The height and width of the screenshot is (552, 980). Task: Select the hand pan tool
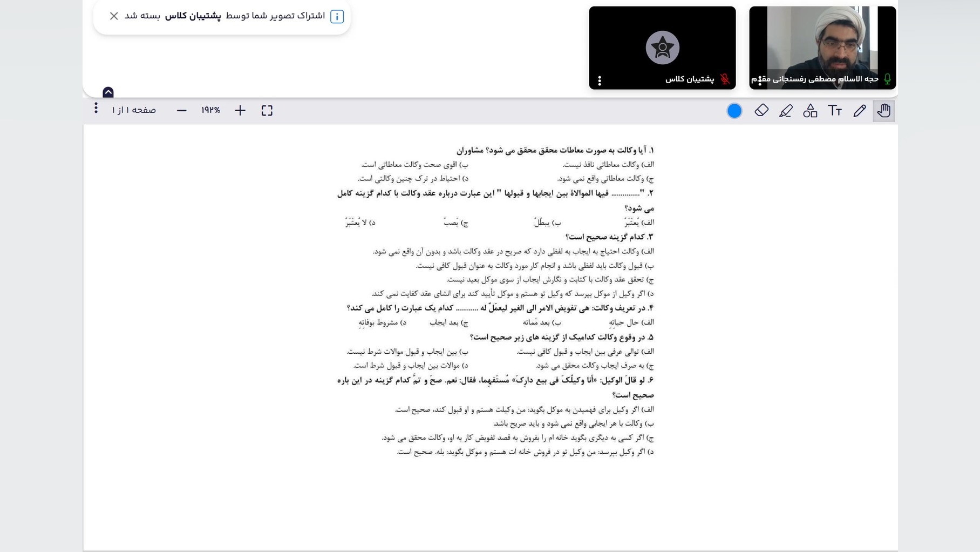click(883, 111)
